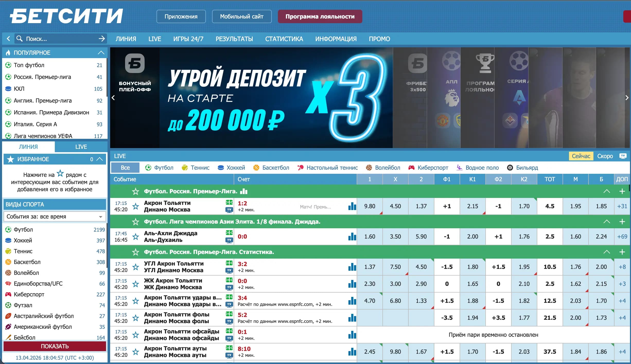Favorite the Премьер-Лига. Статистика header
This screenshot has width=631, height=364.
point(136,252)
